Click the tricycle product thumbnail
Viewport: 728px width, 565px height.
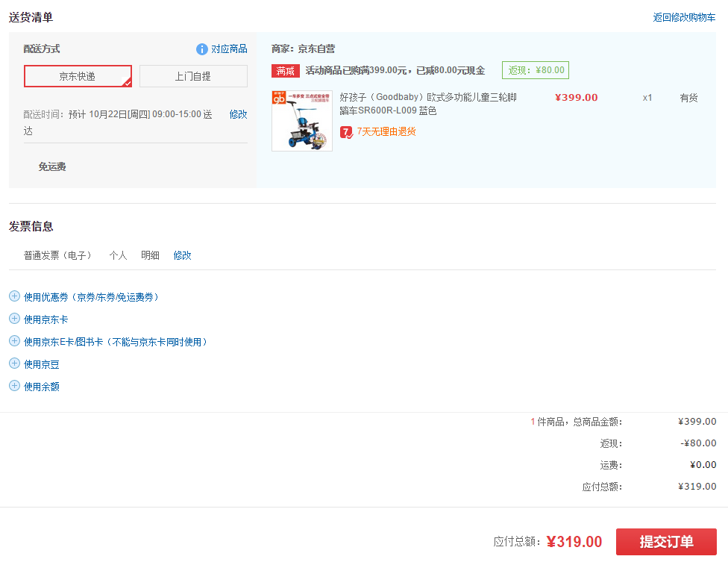(x=302, y=121)
